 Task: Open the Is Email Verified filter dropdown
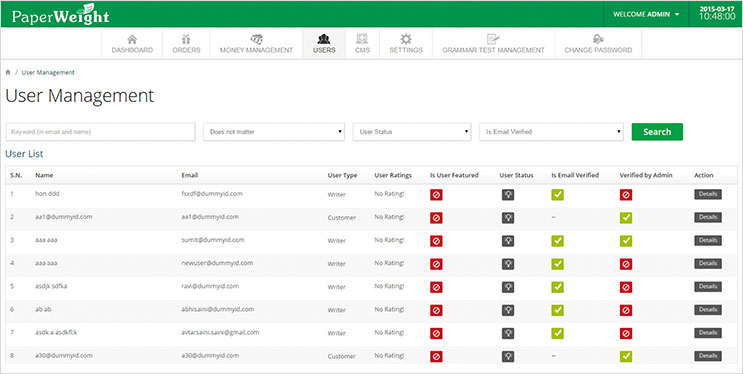pyautogui.click(x=551, y=132)
